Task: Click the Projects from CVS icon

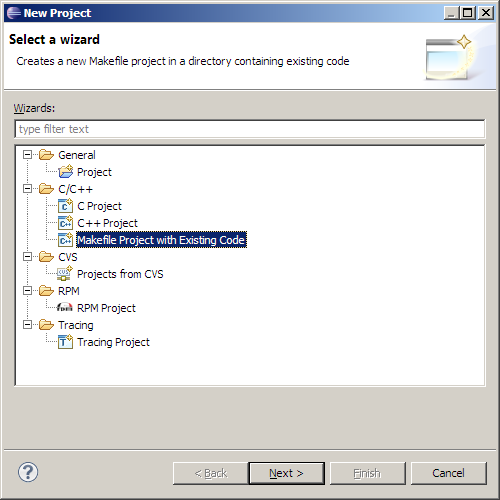Action: [65, 274]
